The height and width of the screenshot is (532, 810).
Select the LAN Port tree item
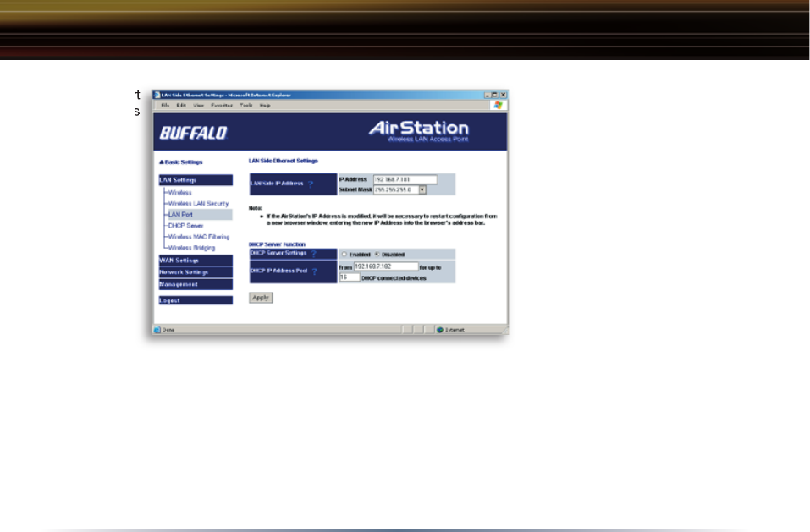pos(198,215)
